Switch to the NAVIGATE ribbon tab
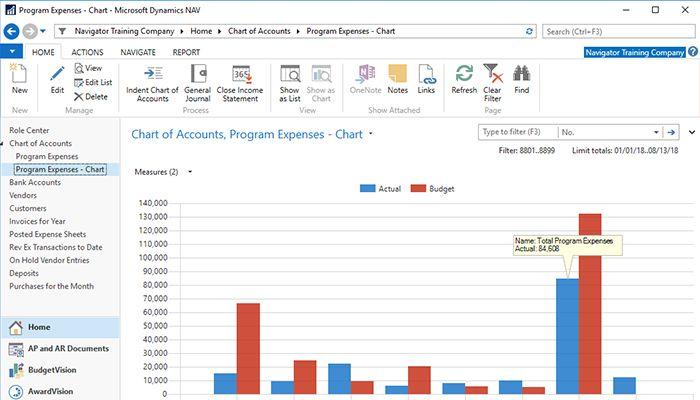The height and width of the screenshot is (400, 700). (138, 52)
